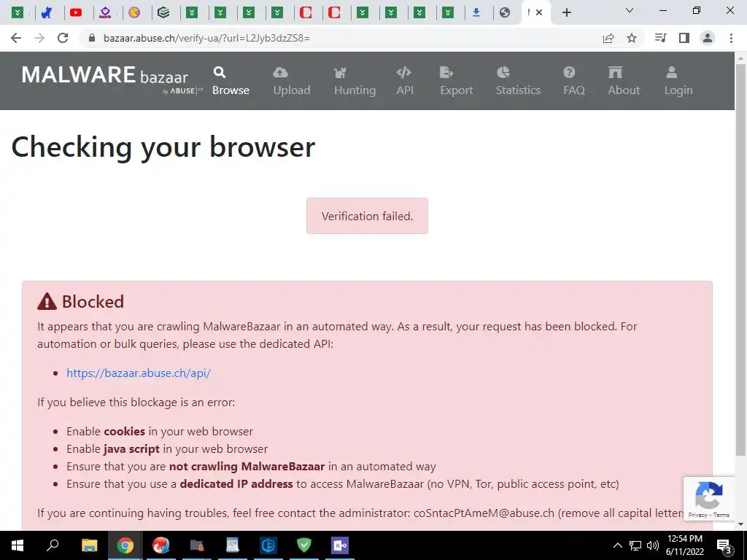Click the page vertical scrollbar
Image resolution: width=747 pixels, height=560 pixels.
[740, 260]
